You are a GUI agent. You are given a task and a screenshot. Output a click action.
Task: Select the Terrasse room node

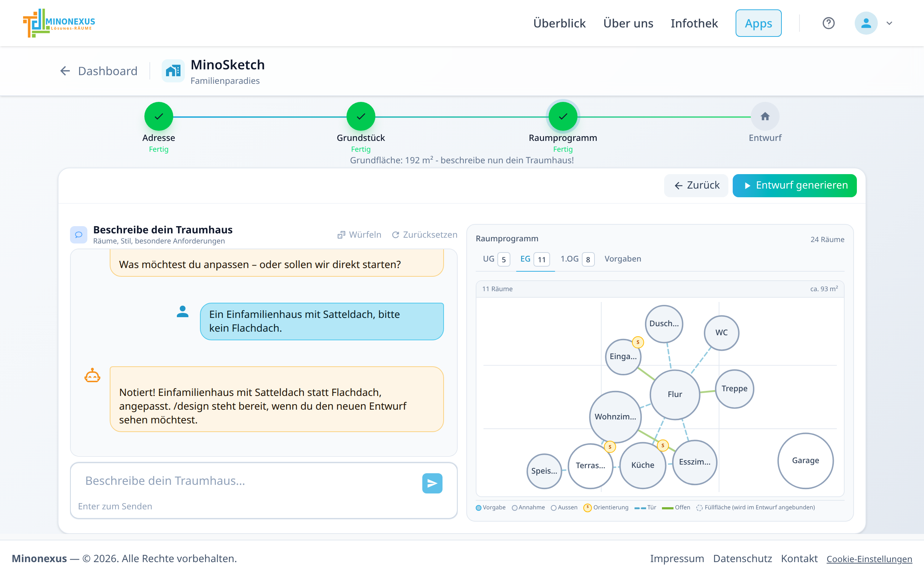click(590, 466)
